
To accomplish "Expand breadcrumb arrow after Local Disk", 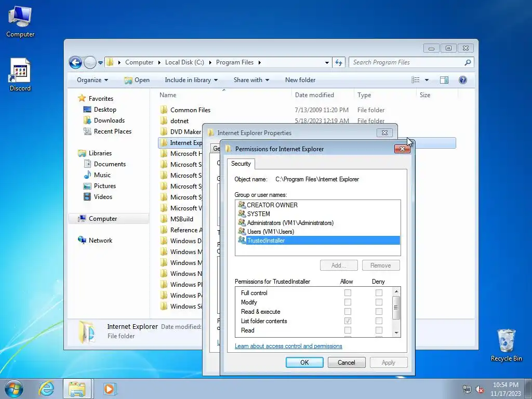I will coord(210,62).
